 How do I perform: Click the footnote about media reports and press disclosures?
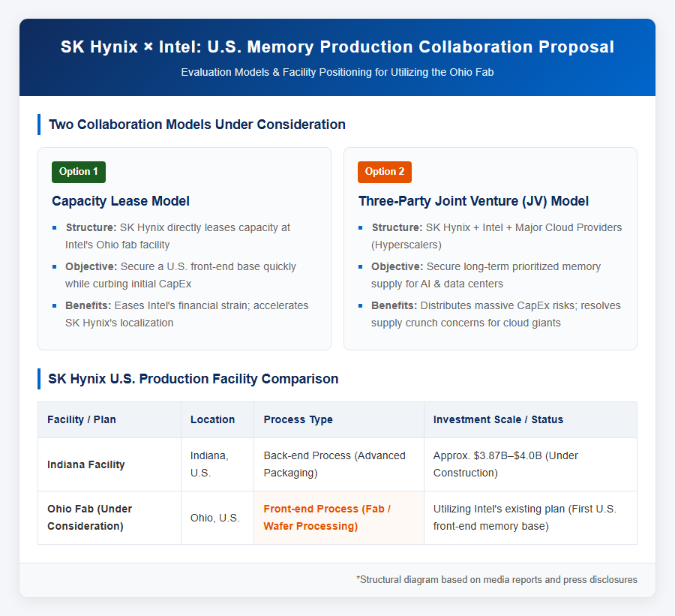tap(496, 580)
